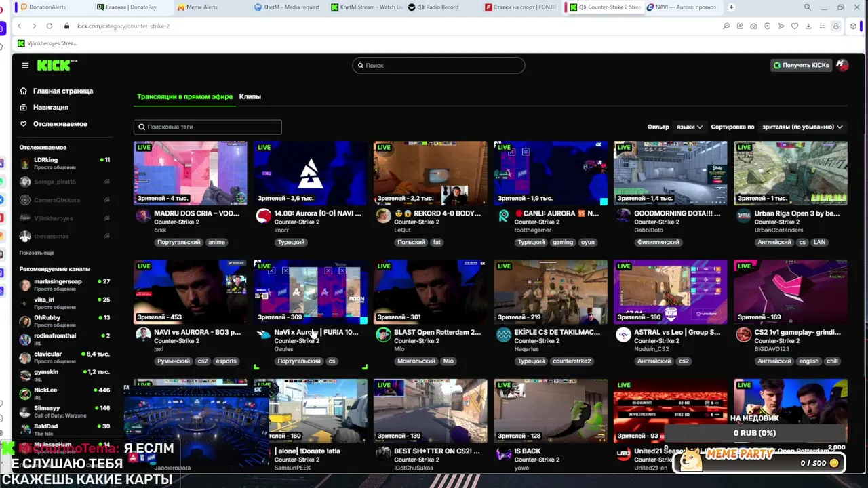Open the Haqarius channel avatar

(x=503, y=335)
